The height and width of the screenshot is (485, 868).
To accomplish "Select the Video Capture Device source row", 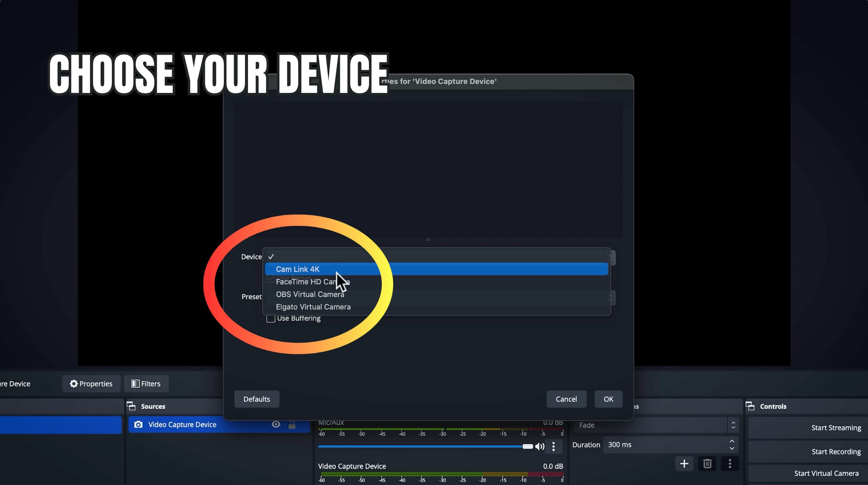I will tap(219, 425).
